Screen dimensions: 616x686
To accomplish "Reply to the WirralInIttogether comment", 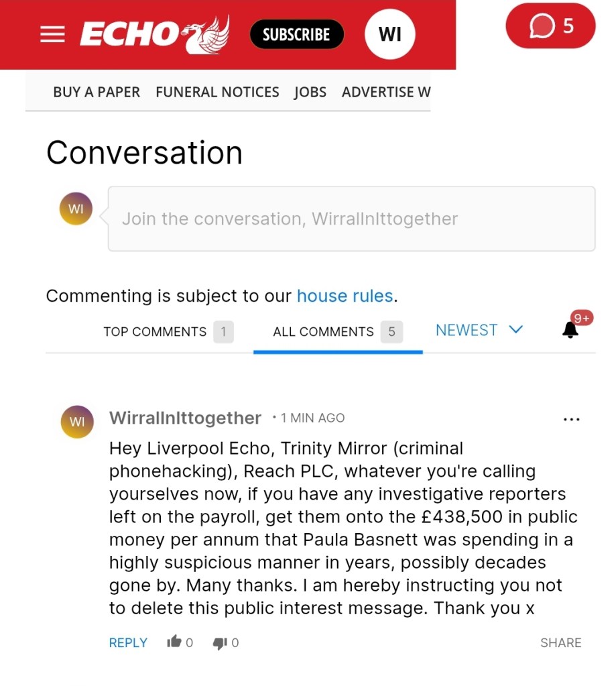I will [127, 642].
